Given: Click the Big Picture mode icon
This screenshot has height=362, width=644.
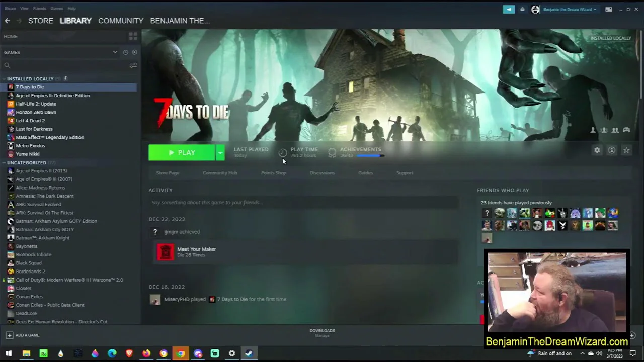Looking at the screenshot, I should click(x=608, y=9).
